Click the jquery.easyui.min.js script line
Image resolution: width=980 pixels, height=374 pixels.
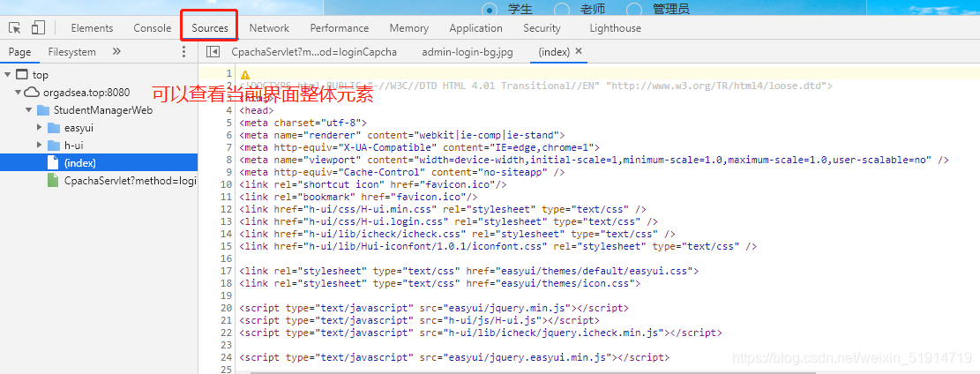pyautogui.click(x=453, y=358)
